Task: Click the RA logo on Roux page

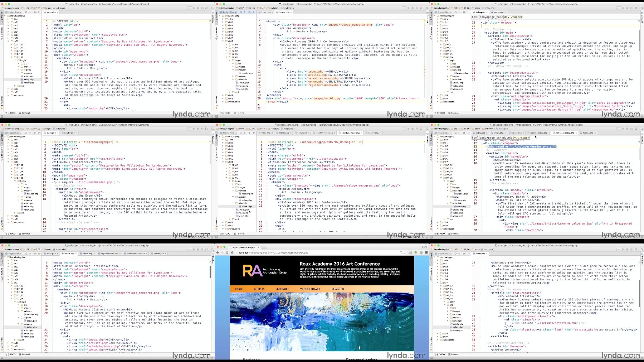Action: (x=252, y=271)
